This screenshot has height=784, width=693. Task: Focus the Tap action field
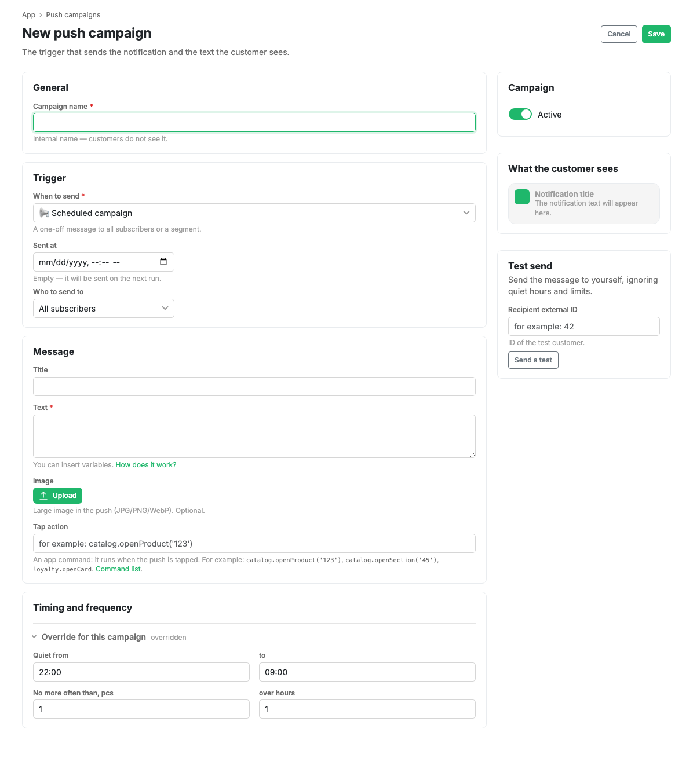tap(254, 544)
